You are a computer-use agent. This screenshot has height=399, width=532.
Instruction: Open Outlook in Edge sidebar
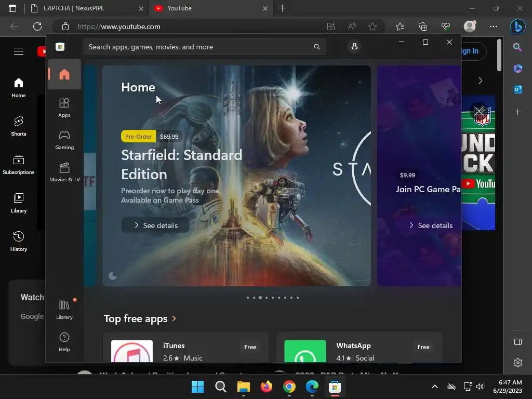pyautogui.click(x=518, y=89)
